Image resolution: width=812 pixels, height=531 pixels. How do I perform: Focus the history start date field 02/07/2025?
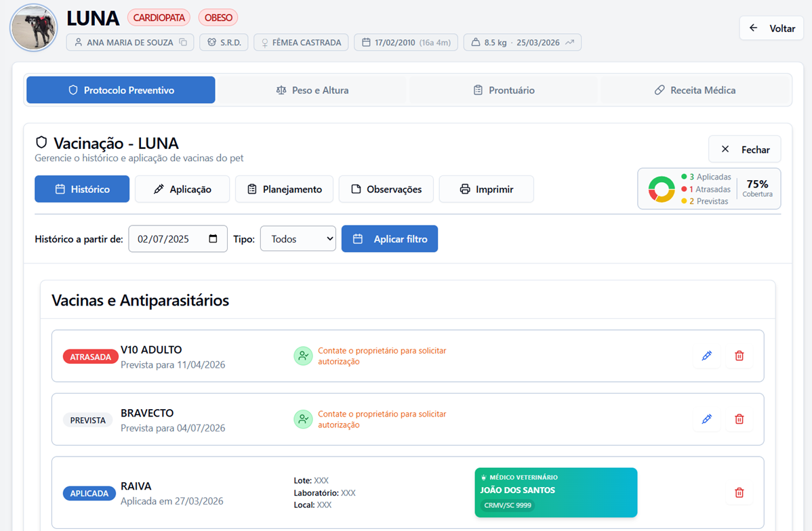coord(178,238)
